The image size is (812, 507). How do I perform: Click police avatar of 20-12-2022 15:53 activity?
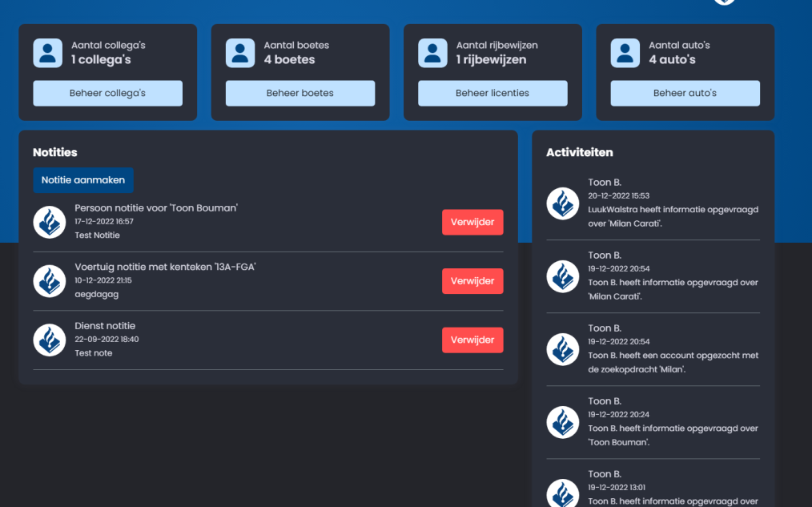[x=563, y=203]
